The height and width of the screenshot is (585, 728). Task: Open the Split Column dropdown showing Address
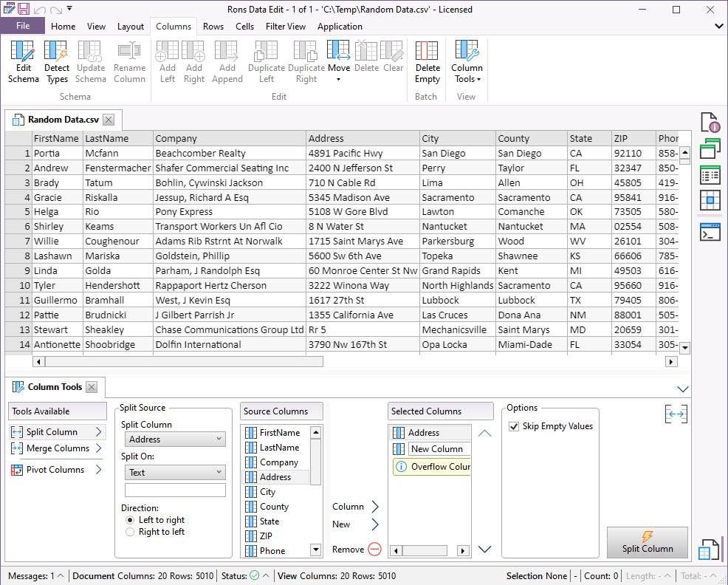pyautogui.click(x=174, y=439)
